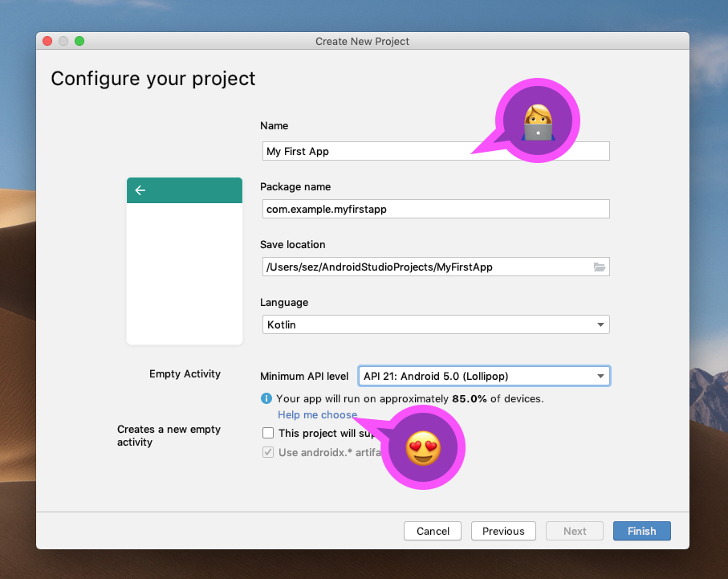Viewport: 728px width, 579px height.
Task: Click the blue info icon beside device percentage
Action: coord(266,398)
